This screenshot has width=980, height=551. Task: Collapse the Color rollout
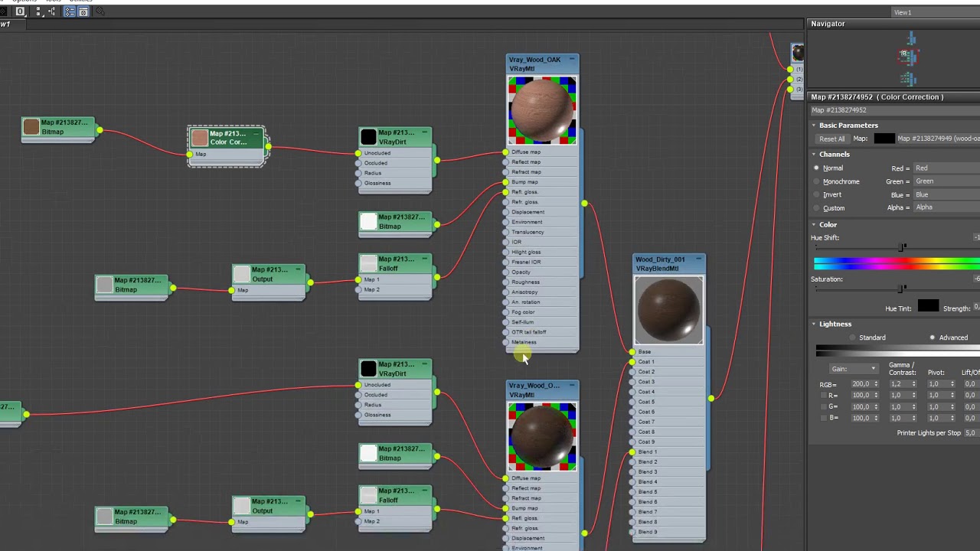[x=814, y=225]
